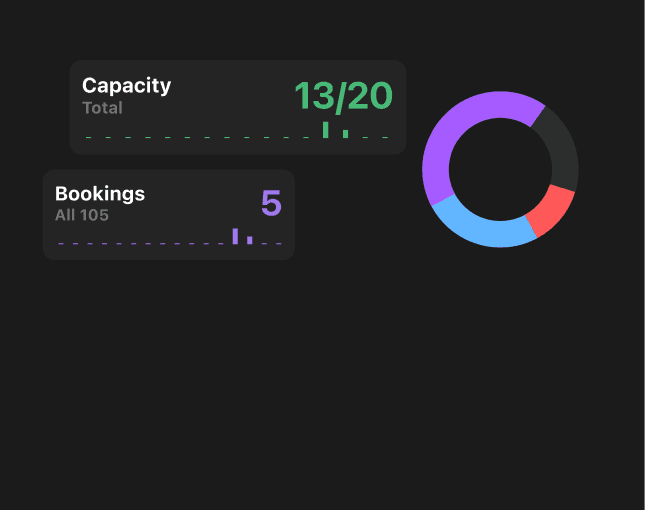Click the blue segment of the donut chart
645x510 pixels.
481,228
